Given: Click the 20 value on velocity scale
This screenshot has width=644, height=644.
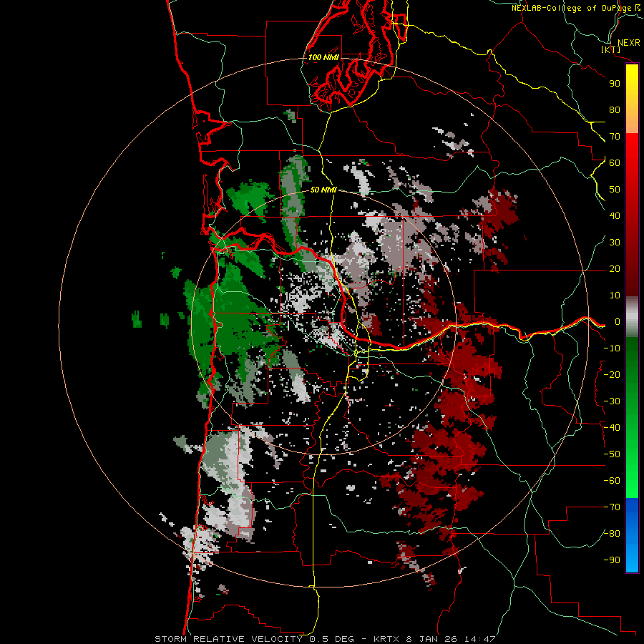Looking at the screenshot, I should [x=615, y=268].
